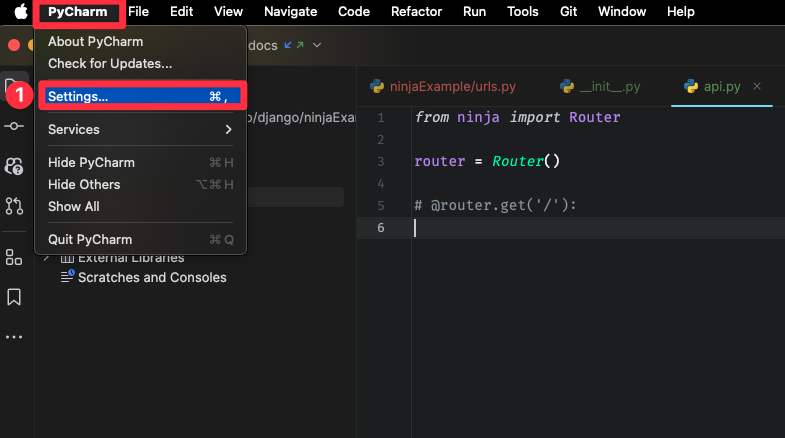785x438 pixels.
Task: Click the Python icon on __init__.py tab
Action: click(x=567, y=87)
